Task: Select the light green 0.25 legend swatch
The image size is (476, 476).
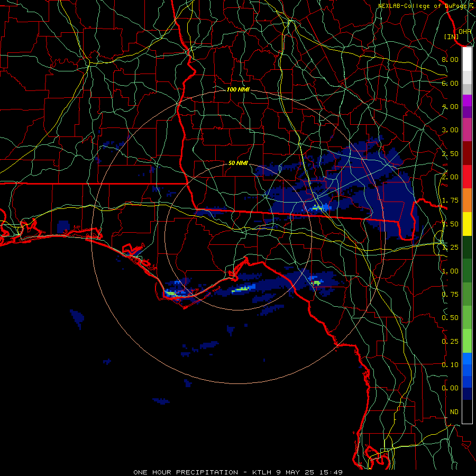Action: coord(467,341)
